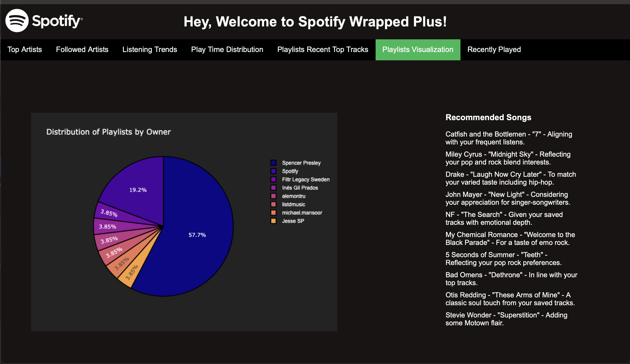Open the Top Artists tab

[x=24, y=49]
